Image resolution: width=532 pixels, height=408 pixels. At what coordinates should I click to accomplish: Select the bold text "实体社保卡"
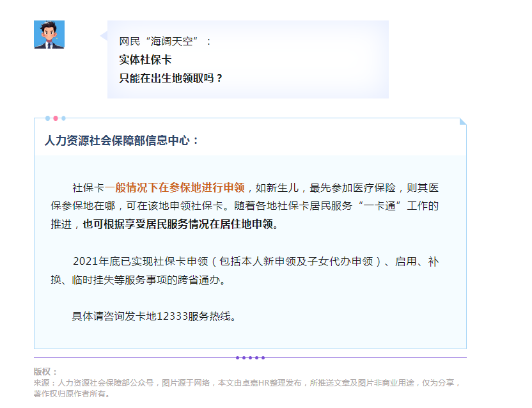coord(145,59)
